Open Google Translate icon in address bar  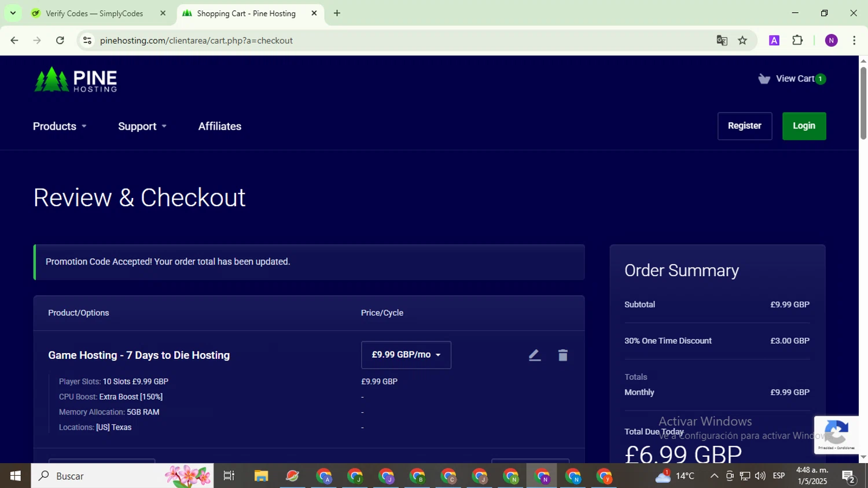click(x=722, y=41)
